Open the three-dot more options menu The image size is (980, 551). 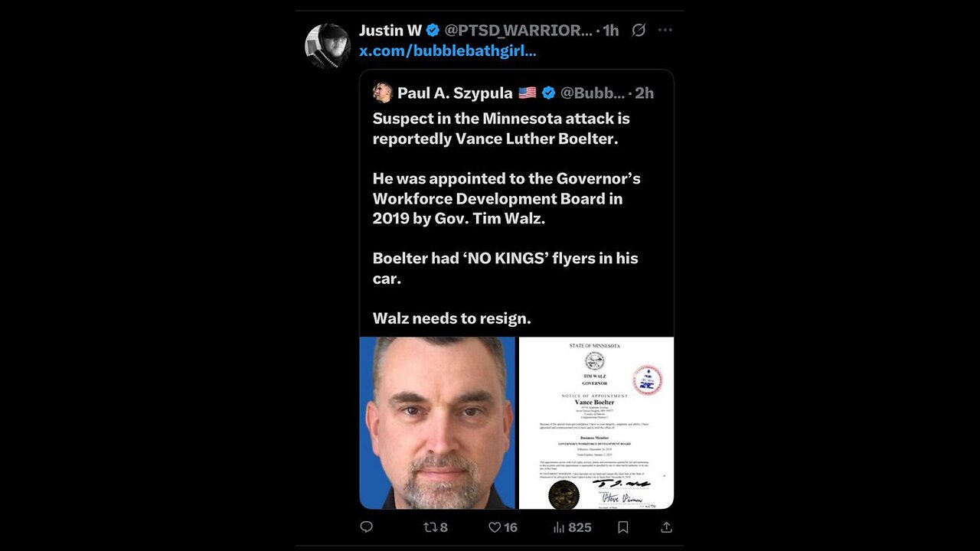(x=665, y=31)
